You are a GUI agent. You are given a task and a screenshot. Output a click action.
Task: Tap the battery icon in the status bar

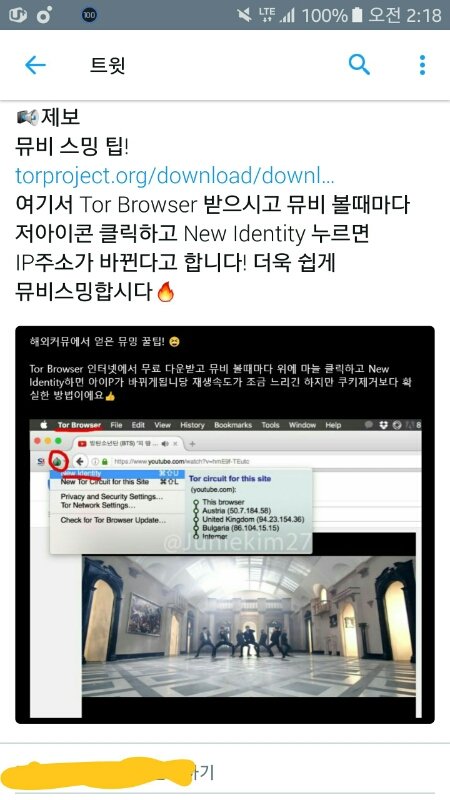pos(357,15)
